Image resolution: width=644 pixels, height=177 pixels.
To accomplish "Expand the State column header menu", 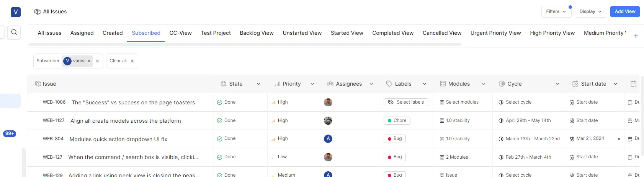I will (x=258, y=84).
